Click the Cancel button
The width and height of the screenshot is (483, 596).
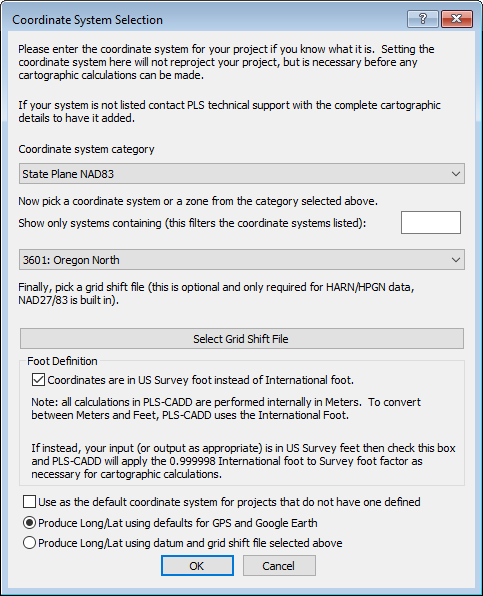coord(279,566)
